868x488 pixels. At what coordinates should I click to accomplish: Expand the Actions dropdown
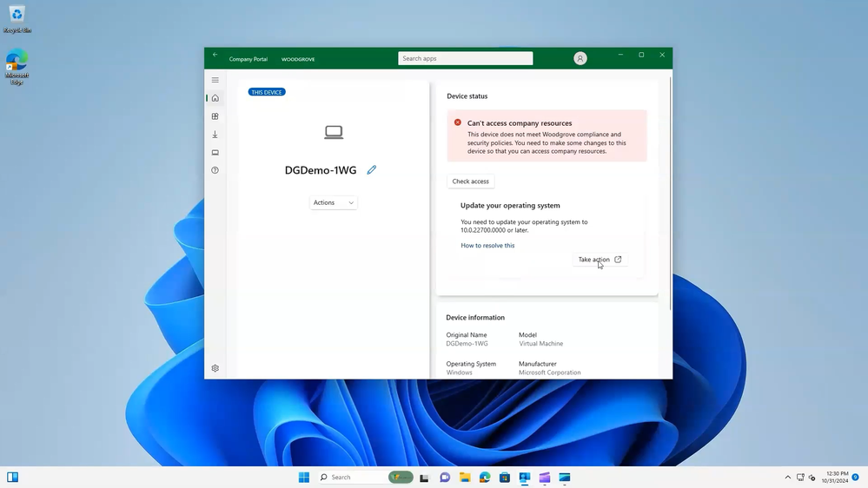pos(334,202)
